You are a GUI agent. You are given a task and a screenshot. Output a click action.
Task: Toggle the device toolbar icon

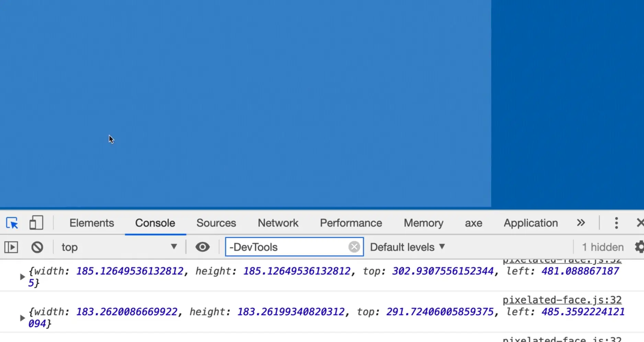pos(36,223)
